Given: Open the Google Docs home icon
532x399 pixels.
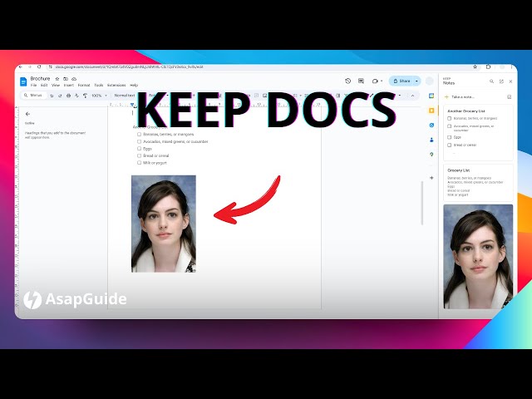Looking at the screenshot, I should (23, 81).
